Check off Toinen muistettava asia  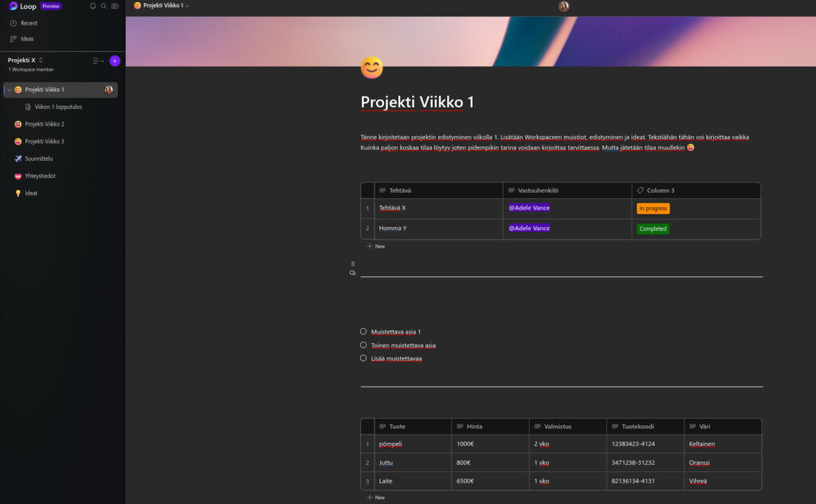pos(363,345)
